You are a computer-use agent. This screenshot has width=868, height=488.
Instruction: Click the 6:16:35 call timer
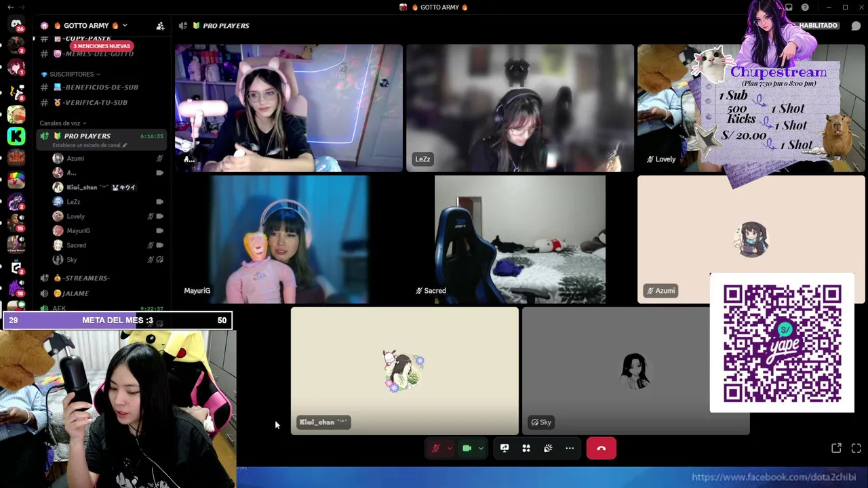pos(152,136)
